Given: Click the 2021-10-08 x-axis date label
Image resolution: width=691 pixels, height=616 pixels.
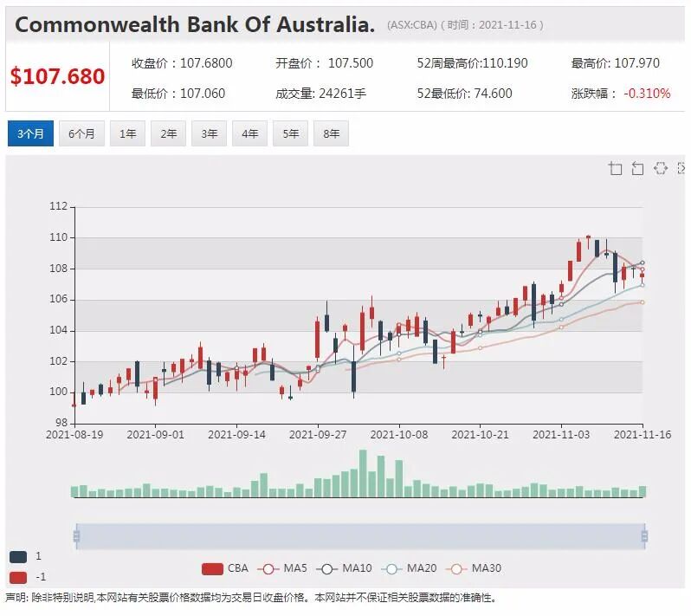Looking at the screenshot, I should (399, 435).
